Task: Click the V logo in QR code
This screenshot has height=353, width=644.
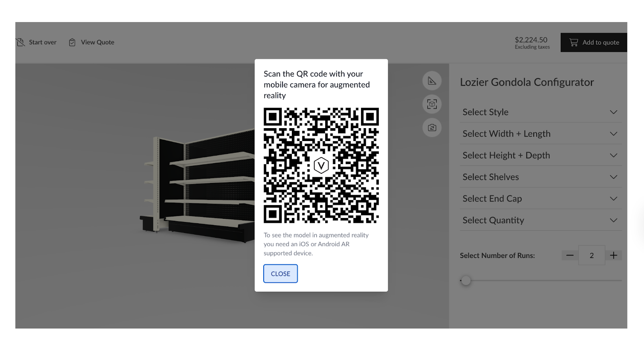Action: click(x=321, y=165)
